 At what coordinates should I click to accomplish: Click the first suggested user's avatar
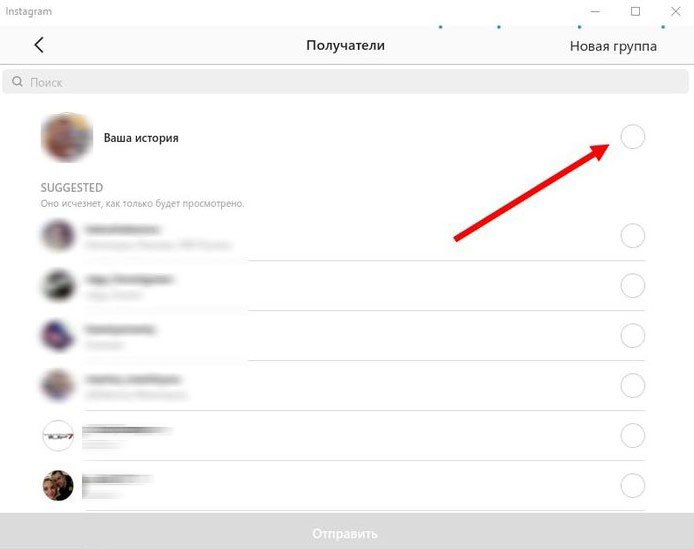[x=58, y=236]
